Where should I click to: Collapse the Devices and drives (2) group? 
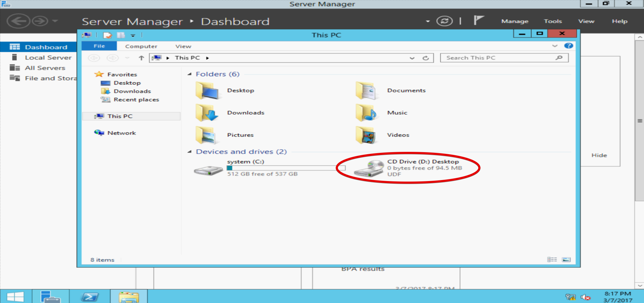coord(190,152)
